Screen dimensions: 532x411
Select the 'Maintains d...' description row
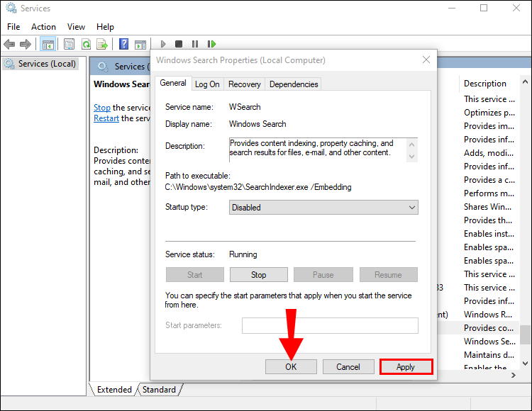point(489,355)
